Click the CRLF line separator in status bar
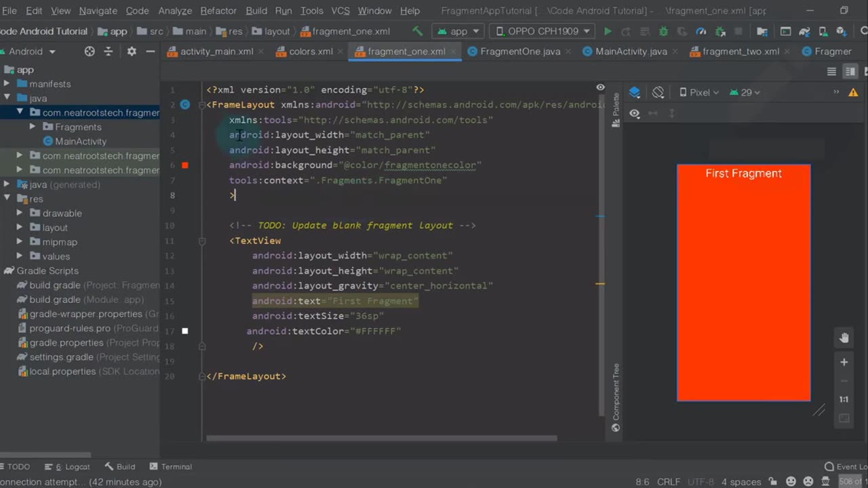 tap(669, 482)
